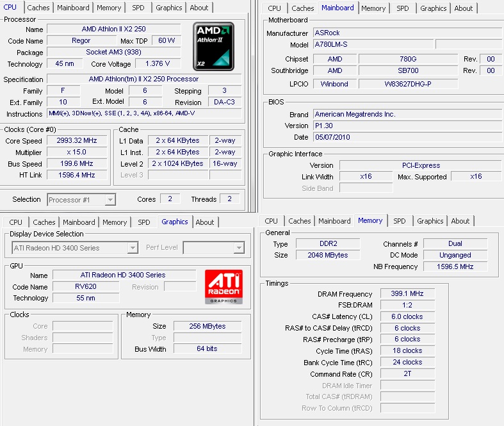Click the Chipset 780G model field
Image resolution: width=504 pixels, height=426 pixels.
pyautogui.click(x=407, y=59)
